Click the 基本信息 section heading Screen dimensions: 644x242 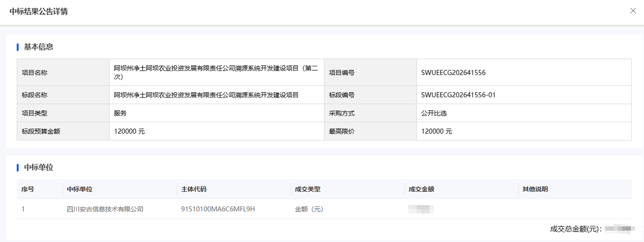click(38, 47)
